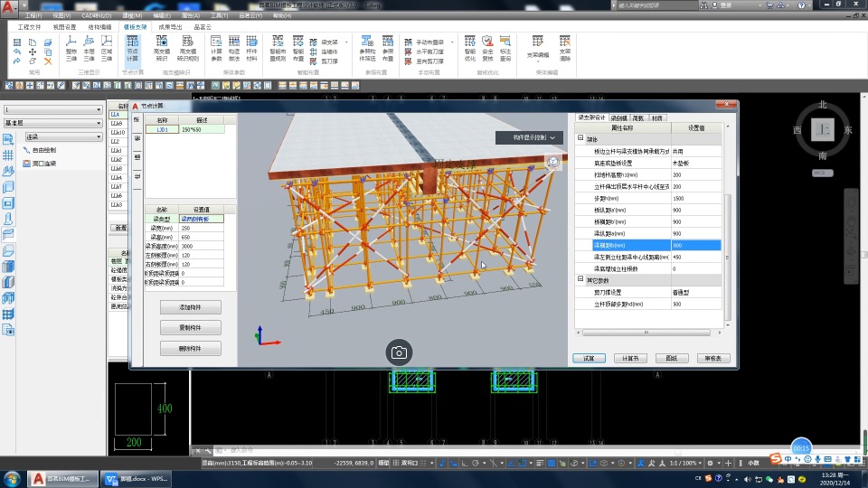Click the 洞口连梁 tool
The image size is (868, 488).
click(39, 164)
